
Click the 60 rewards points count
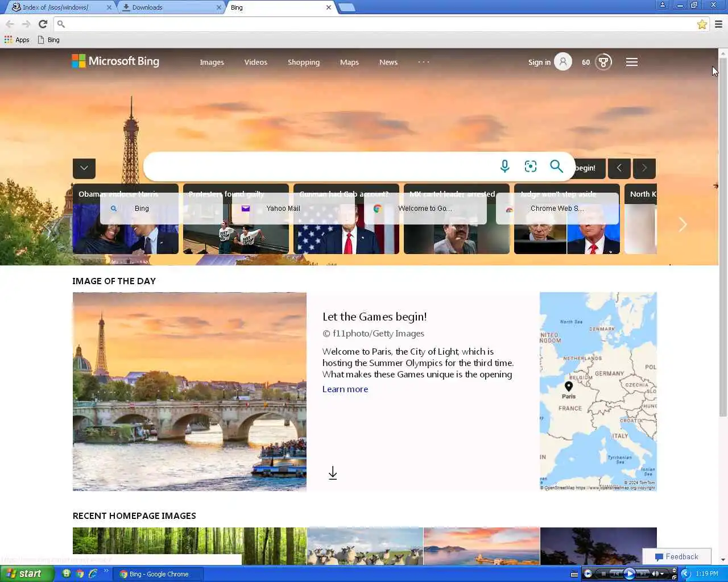point(586,63)
